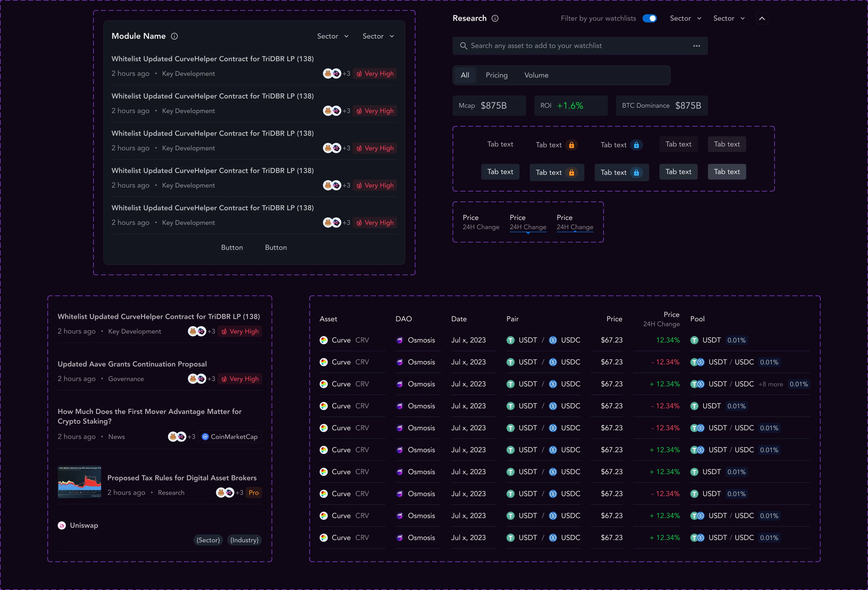Open second Sector dropdown in Research header
This screenshot has width=868, height=590.
(729, 18)
